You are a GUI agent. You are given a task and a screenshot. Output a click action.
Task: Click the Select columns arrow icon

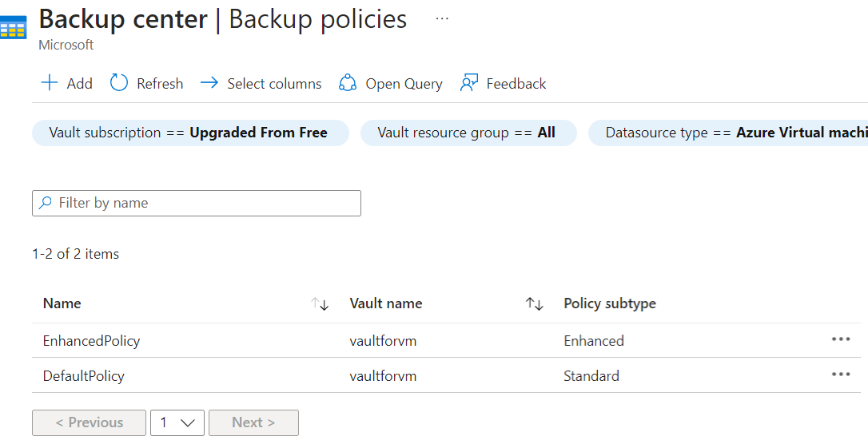tap(209, 83)
